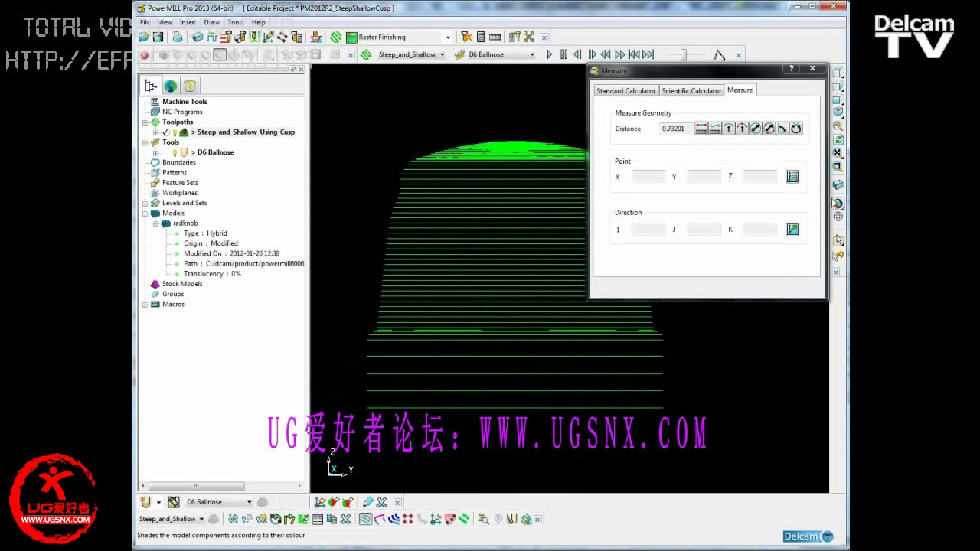Viewport: 980px width, 551px height.
Task: Collapse the radknob model node
Action: pyautogui.click(x=155, y=223)
